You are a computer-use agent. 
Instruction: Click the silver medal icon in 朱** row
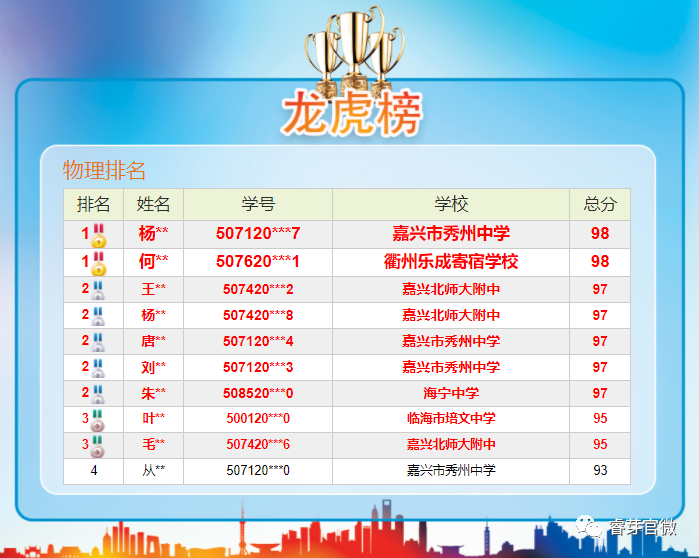[98, 394]
